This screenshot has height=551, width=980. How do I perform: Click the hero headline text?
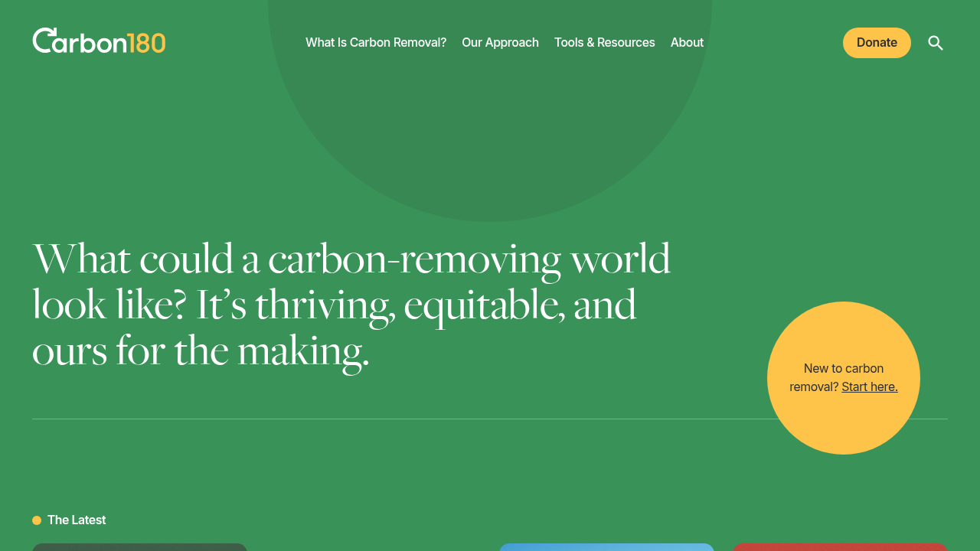coord(351,305)
